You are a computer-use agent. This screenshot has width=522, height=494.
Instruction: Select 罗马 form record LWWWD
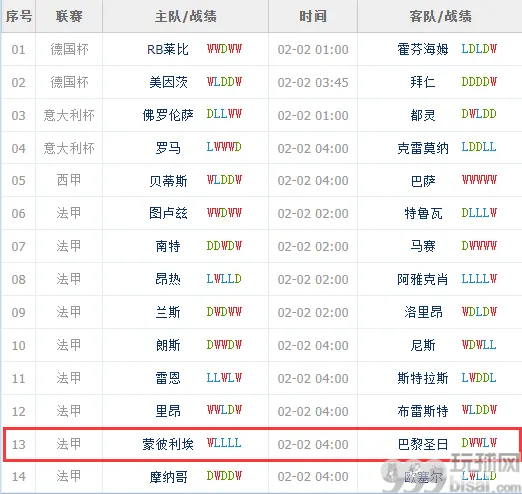point(224,147)
